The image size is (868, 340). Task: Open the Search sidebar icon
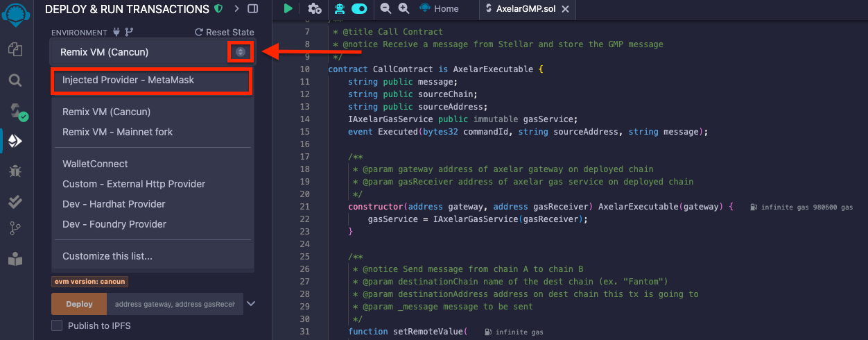coord(15,80)
